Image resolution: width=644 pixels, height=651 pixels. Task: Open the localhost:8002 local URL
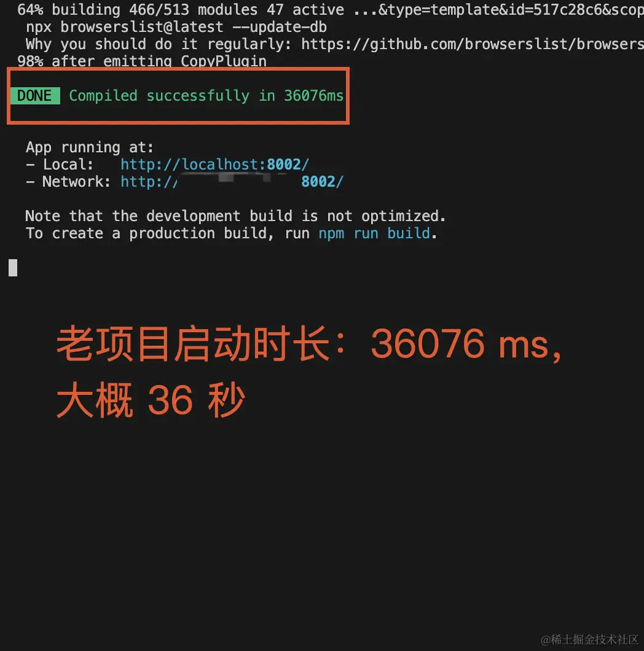215,165
